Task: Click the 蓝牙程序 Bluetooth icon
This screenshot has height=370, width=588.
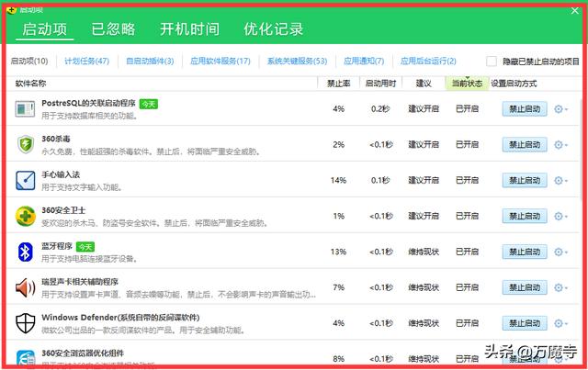Action: coord(25,252)
